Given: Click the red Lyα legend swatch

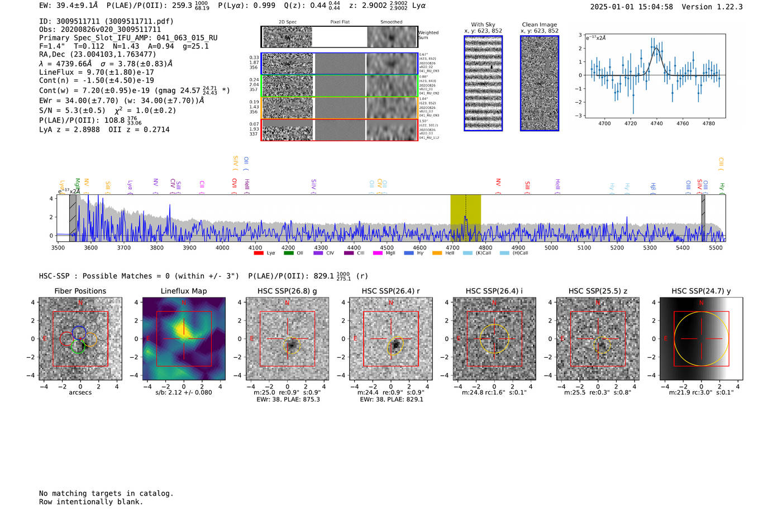Looking at the screenshot, I should [x=259, y=253].
